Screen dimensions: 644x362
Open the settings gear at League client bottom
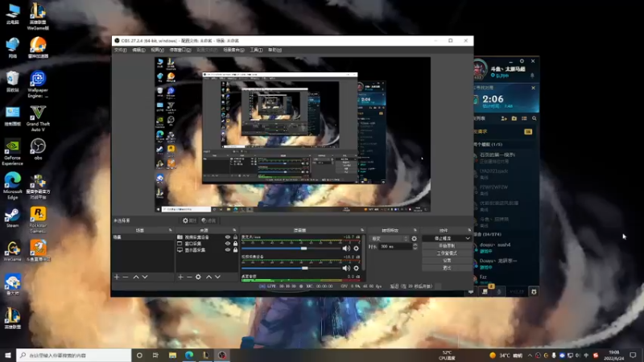[x=534, y=291]
